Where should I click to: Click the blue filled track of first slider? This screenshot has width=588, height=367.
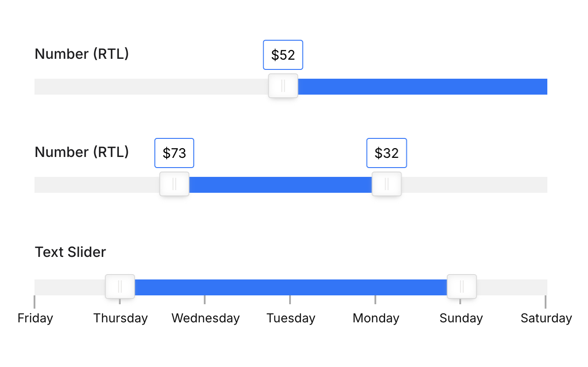(x=423, y=87)
